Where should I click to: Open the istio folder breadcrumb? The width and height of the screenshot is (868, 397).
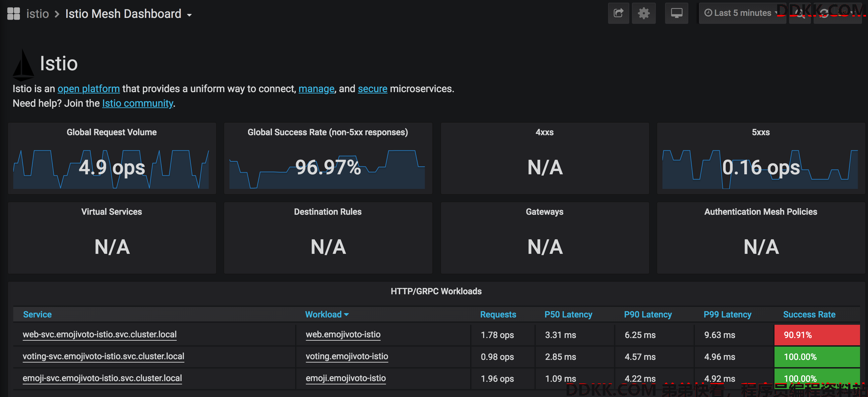[x=37, y=14]
